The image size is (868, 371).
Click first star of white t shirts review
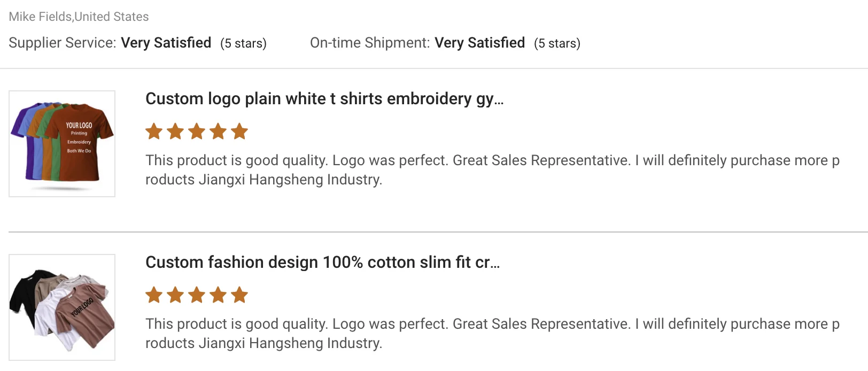pyautogui.click(x=154, y=132)
